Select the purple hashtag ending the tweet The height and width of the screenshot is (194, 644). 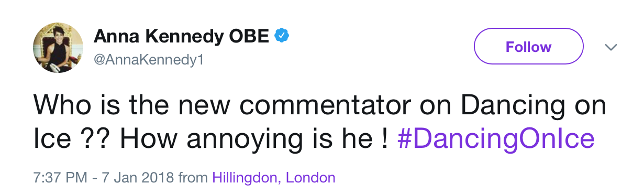tap(496, 139)
